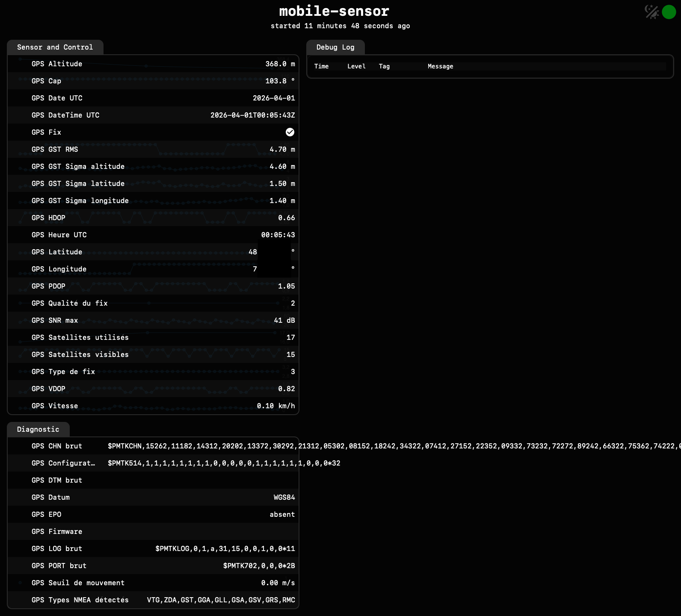Select the GPS Vitesse speed row
Image resolution: width=681 pixels, height=616 pixels.
click(x=153, y=406)
